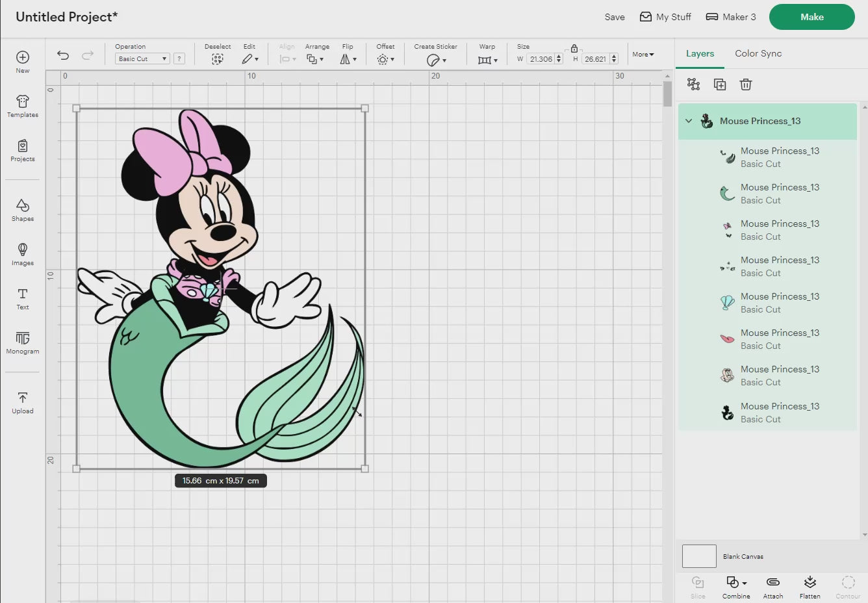Click the Slice tool
The height and width of the screenshot is (603, 868).
698,586
